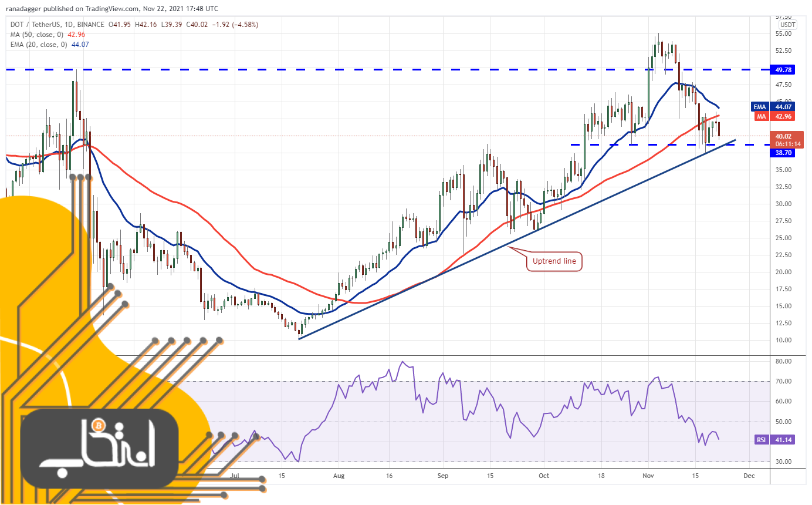Click the Oct label on time axis
The image size is (812, 505).
pos(544,476)
